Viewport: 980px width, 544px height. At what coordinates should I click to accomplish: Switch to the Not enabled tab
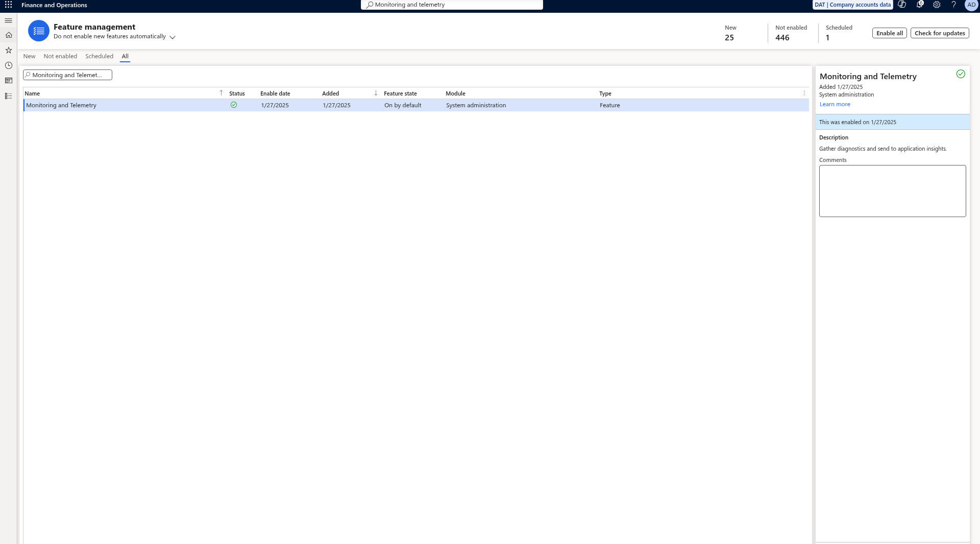(60, 56)
